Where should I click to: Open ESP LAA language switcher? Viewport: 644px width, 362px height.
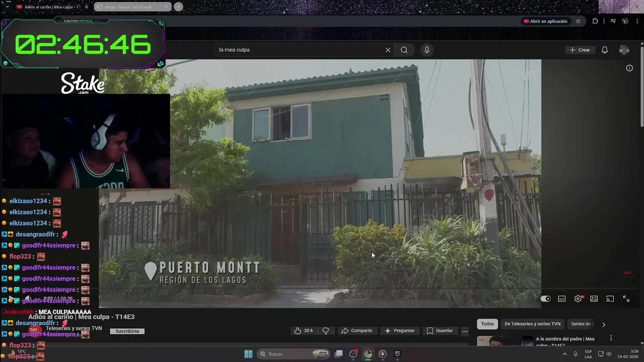pos(588,354)
